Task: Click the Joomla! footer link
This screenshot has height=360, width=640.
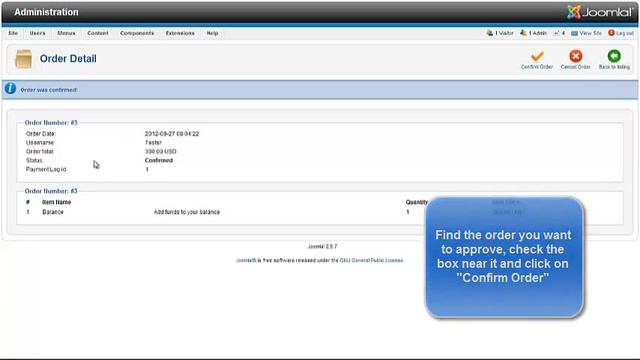Action: point(246,260)
